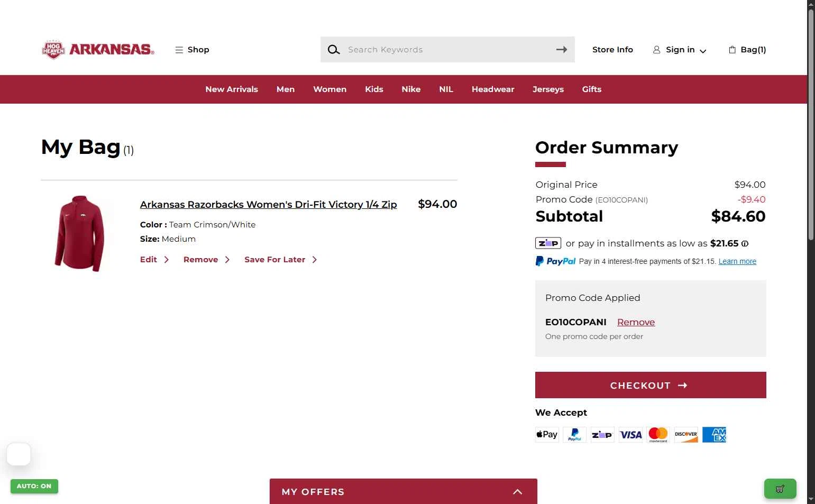Screen dimensions: 815x504
Task: Click the search magnifier icon
Action: (333, 50)
